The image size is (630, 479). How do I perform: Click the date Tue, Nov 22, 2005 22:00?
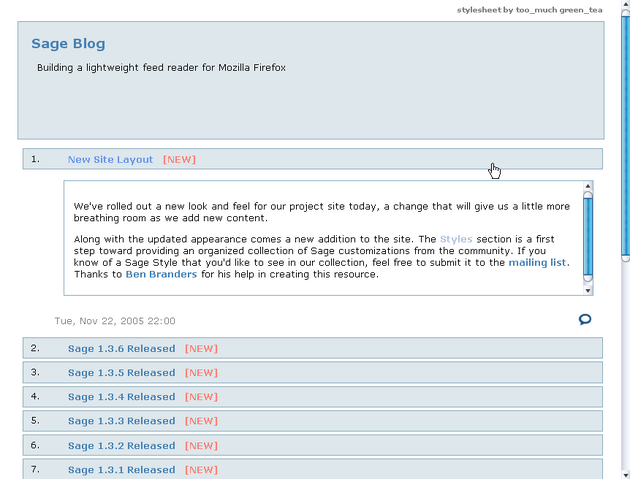pyautogui.click(x=115, y=321)
